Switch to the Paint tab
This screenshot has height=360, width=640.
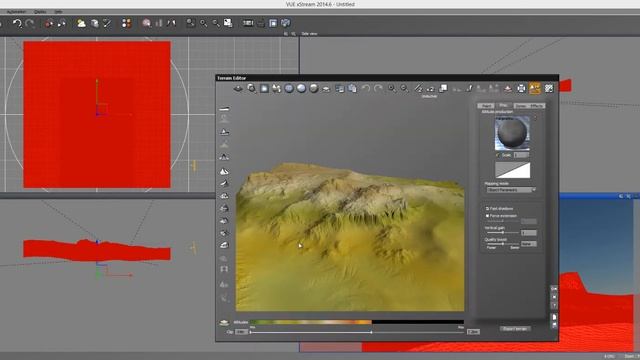(486, 106)
